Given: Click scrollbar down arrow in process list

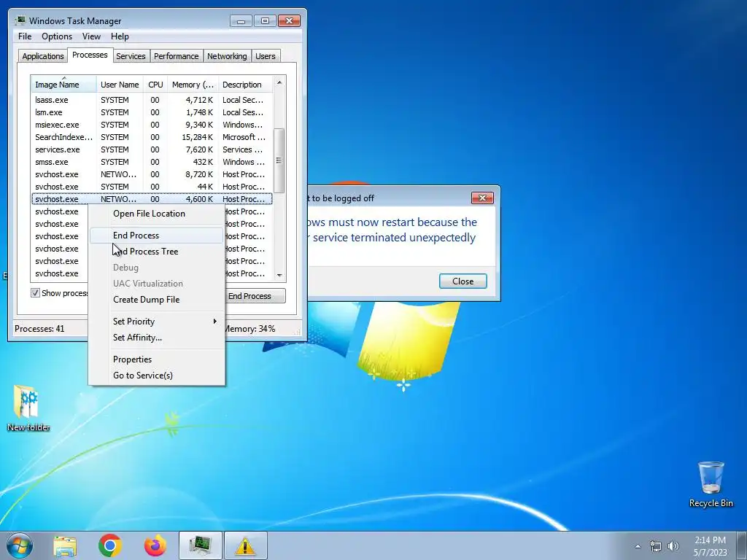Looking at the screenshot, I should pos(279,275).
